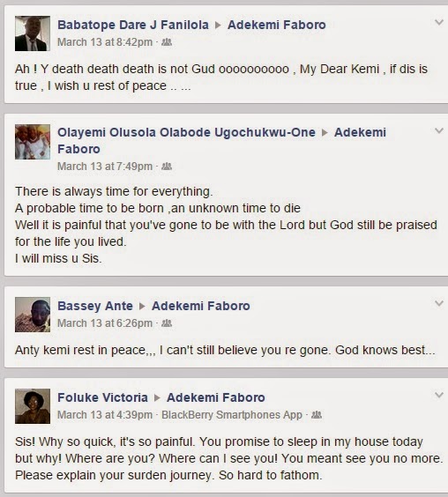
Task: Click the friends audience icon on Bassey Ante's post
Action: pyautogui.click(x=167, y=323)
